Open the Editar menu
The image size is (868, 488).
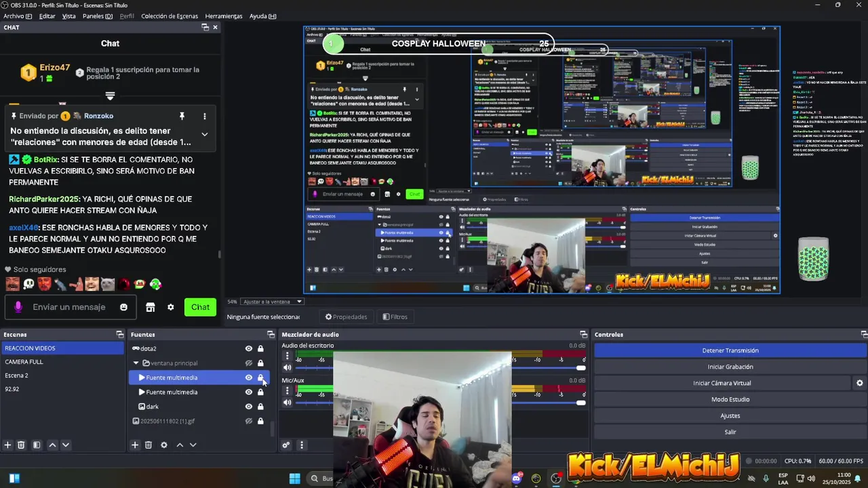[47, 16]
